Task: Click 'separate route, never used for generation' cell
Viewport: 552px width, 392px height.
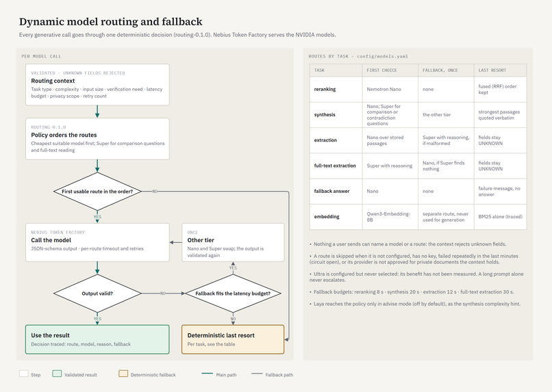Action: point(446,217)
